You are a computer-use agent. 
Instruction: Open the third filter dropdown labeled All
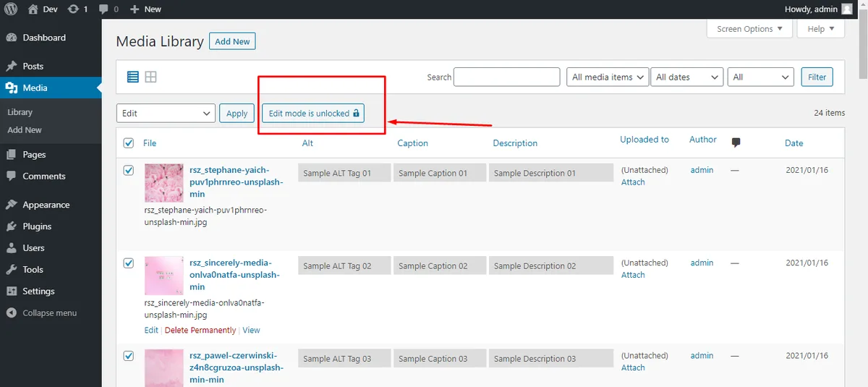(762, 77)
